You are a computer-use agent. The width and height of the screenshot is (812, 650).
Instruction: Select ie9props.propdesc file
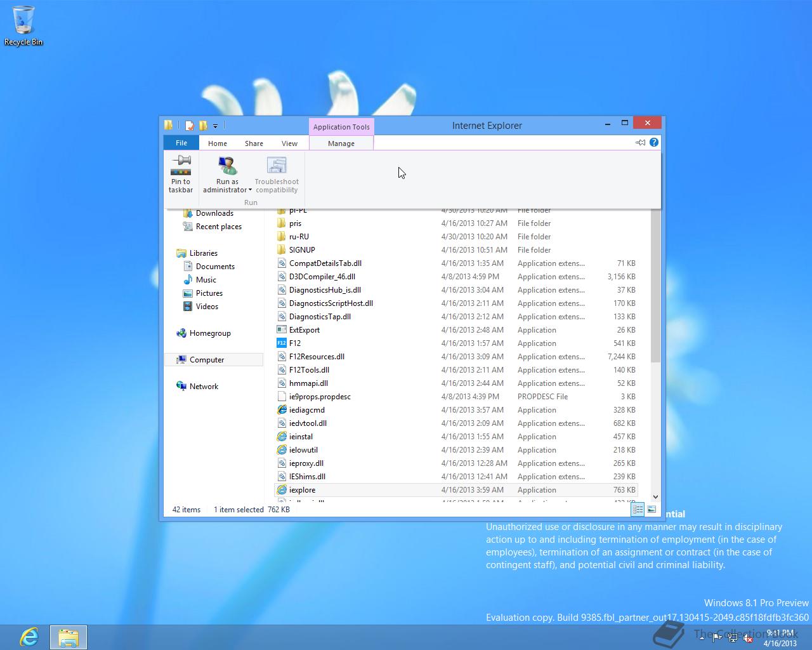pyautogui.click(x=455, y=397)
